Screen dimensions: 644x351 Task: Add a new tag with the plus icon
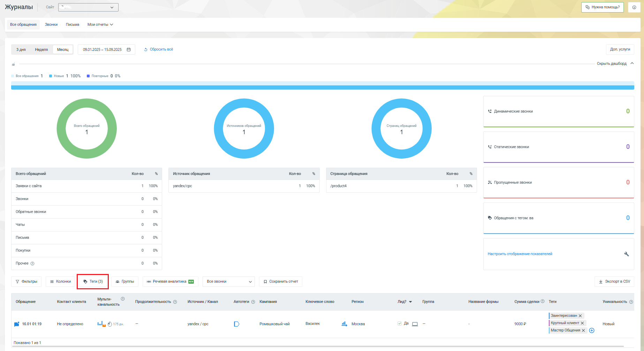click(592, 330)
